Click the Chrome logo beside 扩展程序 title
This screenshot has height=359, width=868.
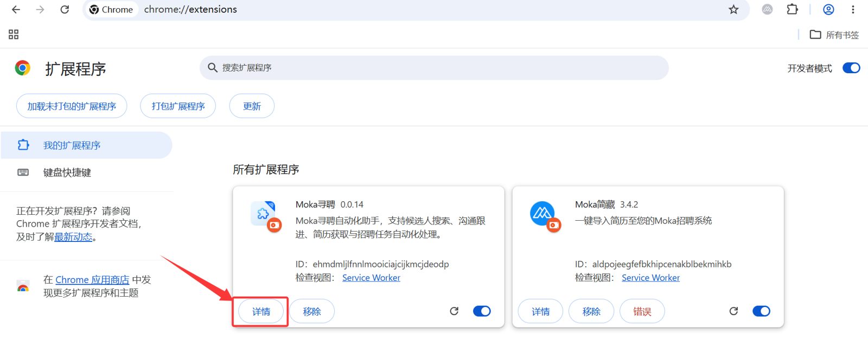click(22, 68)
